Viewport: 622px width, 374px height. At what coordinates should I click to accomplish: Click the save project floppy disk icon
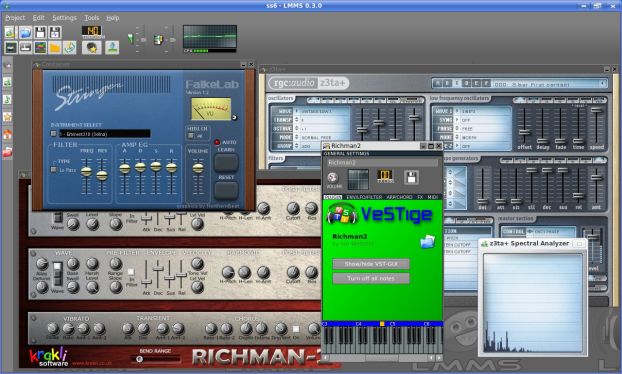[40, 33]
